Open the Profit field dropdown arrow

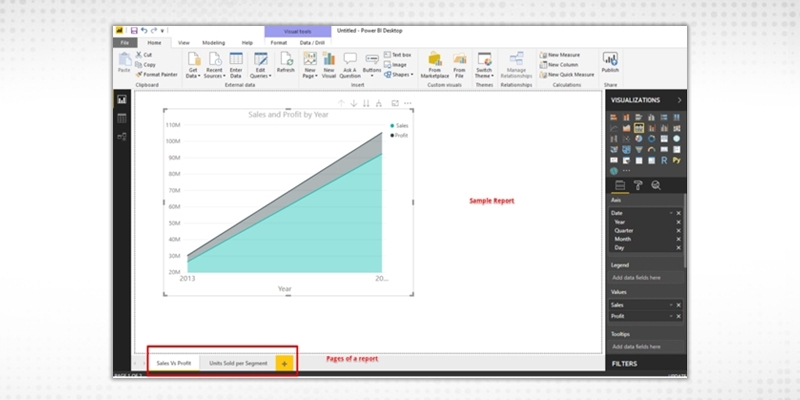click(671, 316)
